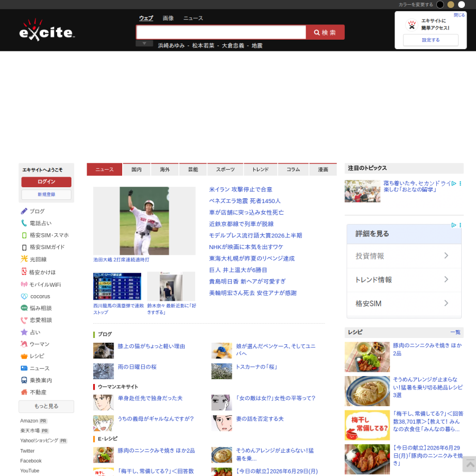
Task: Click the 格安SIM・スマホ green phone icon
Action: click(x=24, y=235)
